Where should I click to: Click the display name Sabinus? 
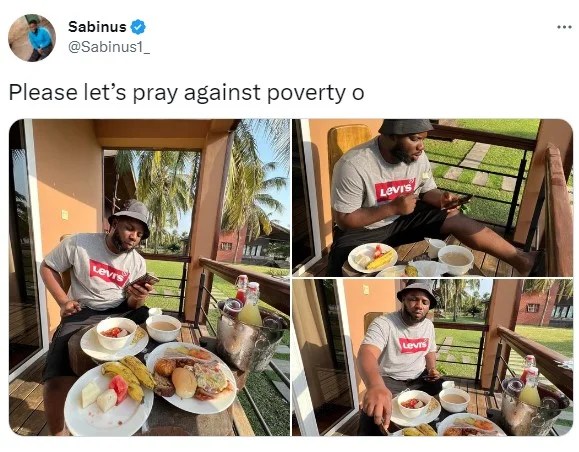coord(97,27)
